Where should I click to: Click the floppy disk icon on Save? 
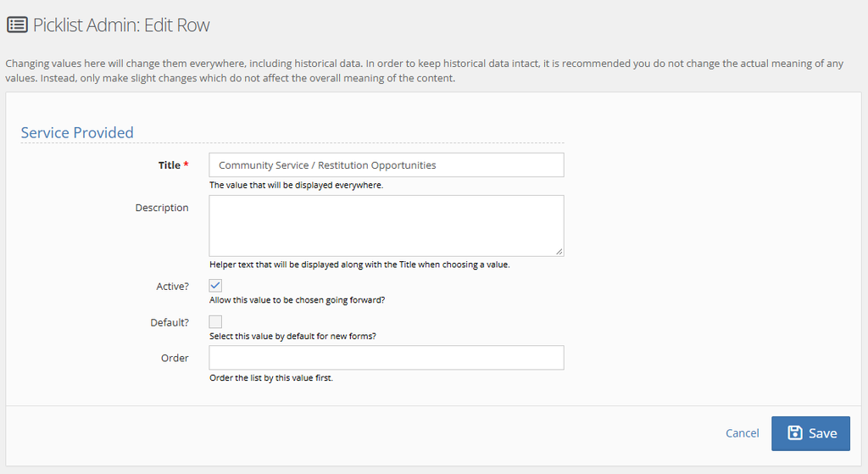click(x=795, y=433)
